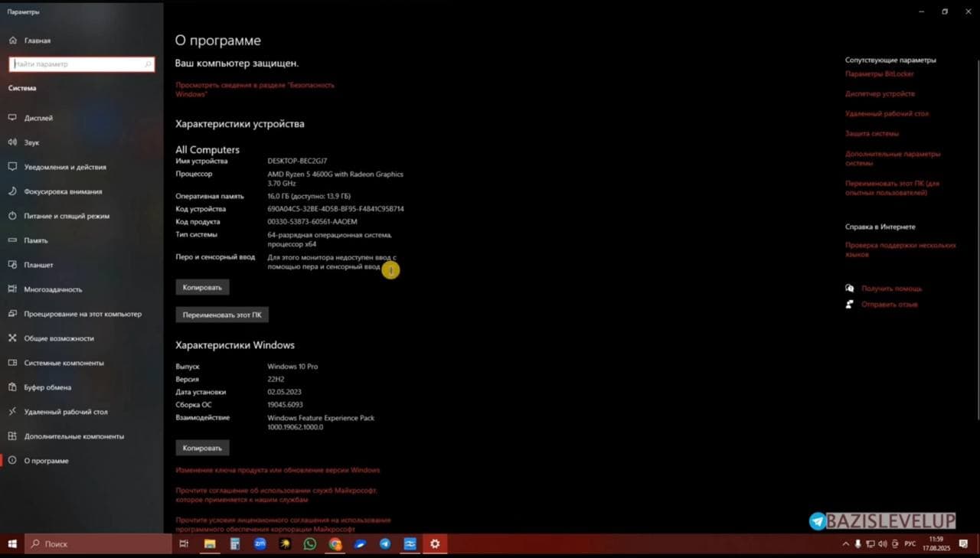980x558 pixels.
Task: Switch the РУС input language indicator
Action: [x=910, y=543]
